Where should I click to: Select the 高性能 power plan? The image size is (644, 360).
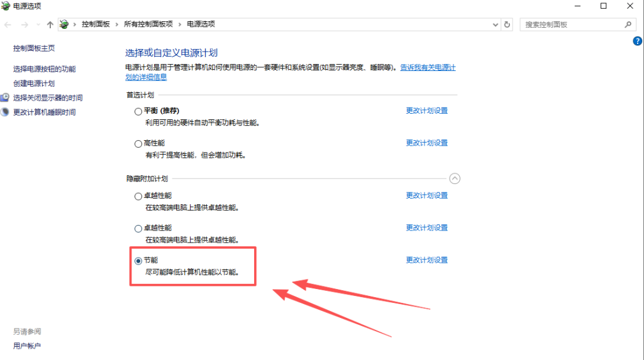138,144
